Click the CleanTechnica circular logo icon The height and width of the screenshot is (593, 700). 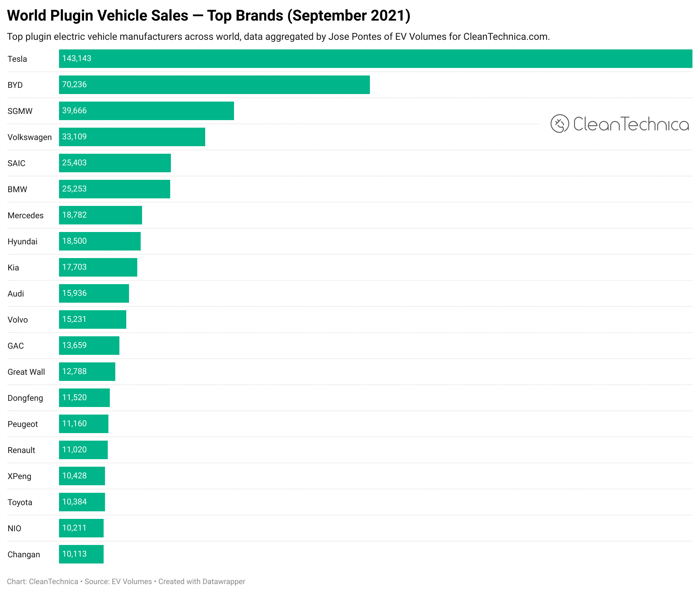pyautogui.click(x=560, y=124)
